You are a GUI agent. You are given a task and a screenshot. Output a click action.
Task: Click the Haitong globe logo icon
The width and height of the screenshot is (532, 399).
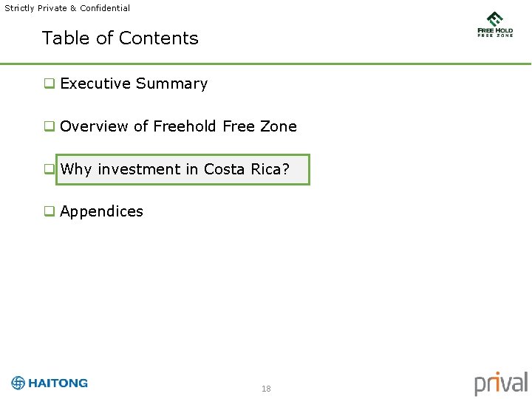coord(18,383)
